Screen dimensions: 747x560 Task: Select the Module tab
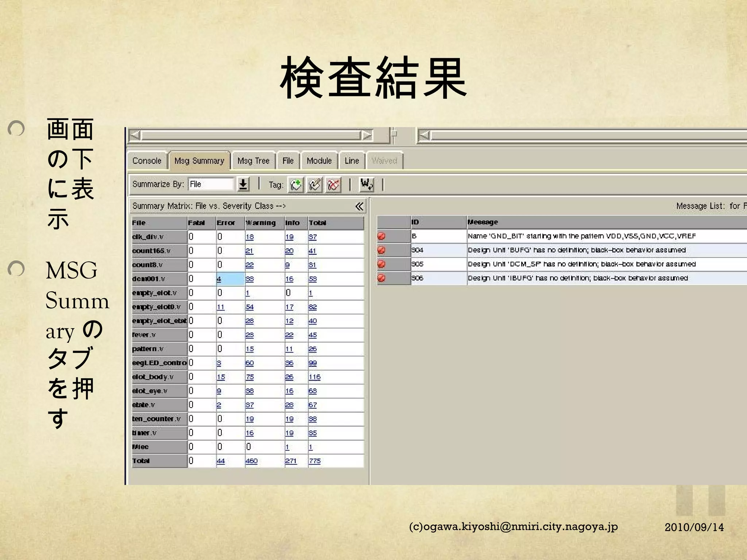point(319,161)
